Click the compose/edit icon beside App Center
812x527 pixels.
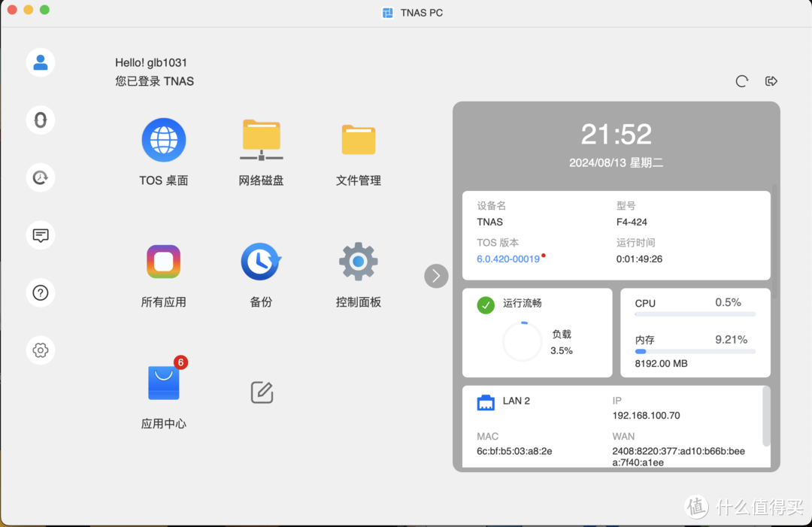261,392
